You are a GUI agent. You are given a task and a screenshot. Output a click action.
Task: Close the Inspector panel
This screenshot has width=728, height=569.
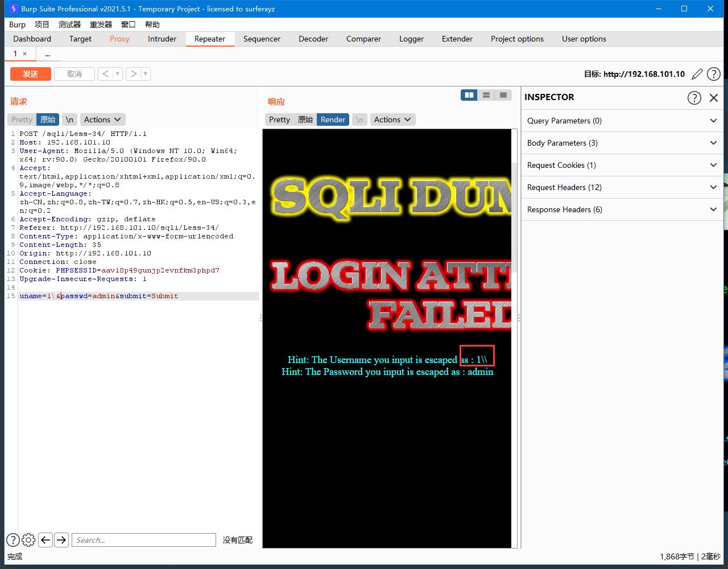tap(714, 97)
